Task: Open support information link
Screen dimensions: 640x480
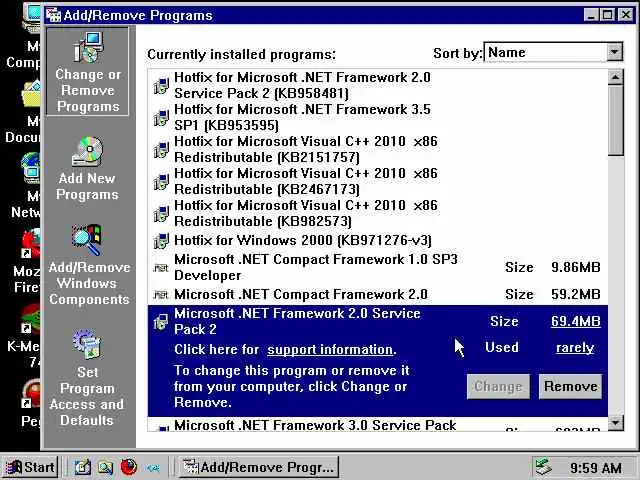Action: pos(331,349)
